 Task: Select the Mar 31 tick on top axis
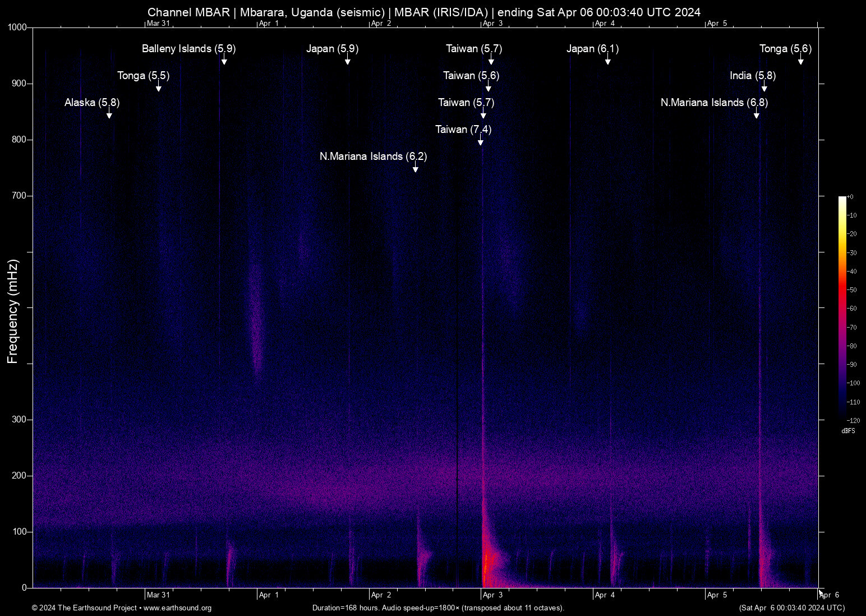point(158,23)
